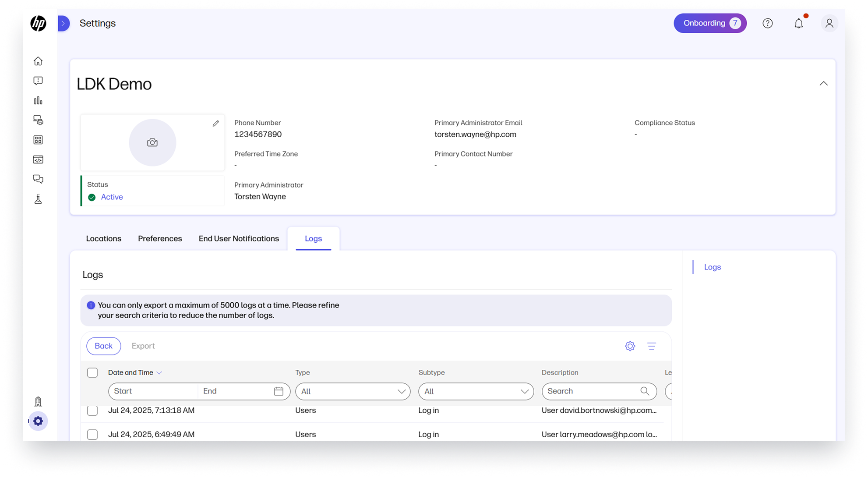
Task: Open the Home icon in sidebar
Action: [x=38, y=61]
